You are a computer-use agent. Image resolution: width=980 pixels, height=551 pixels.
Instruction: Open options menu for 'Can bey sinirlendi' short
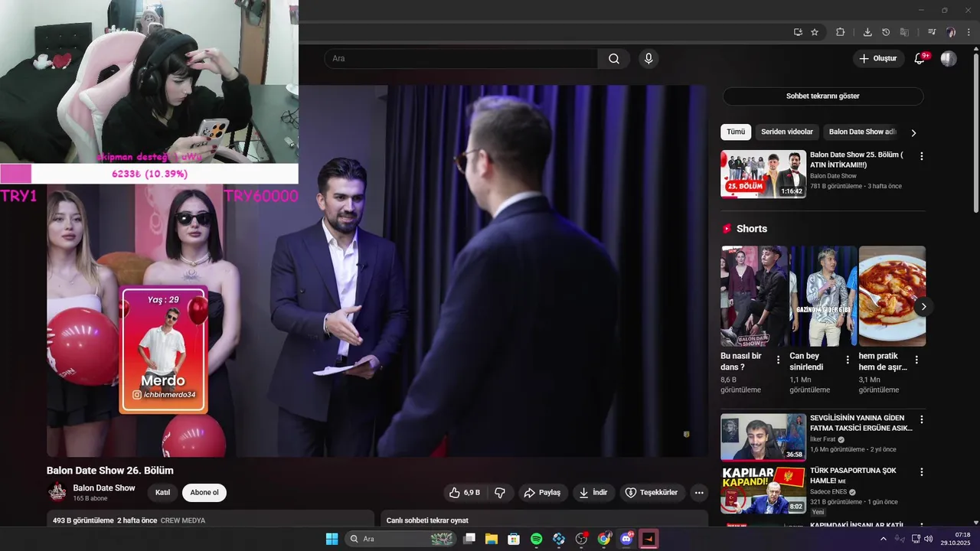(848, 360)
